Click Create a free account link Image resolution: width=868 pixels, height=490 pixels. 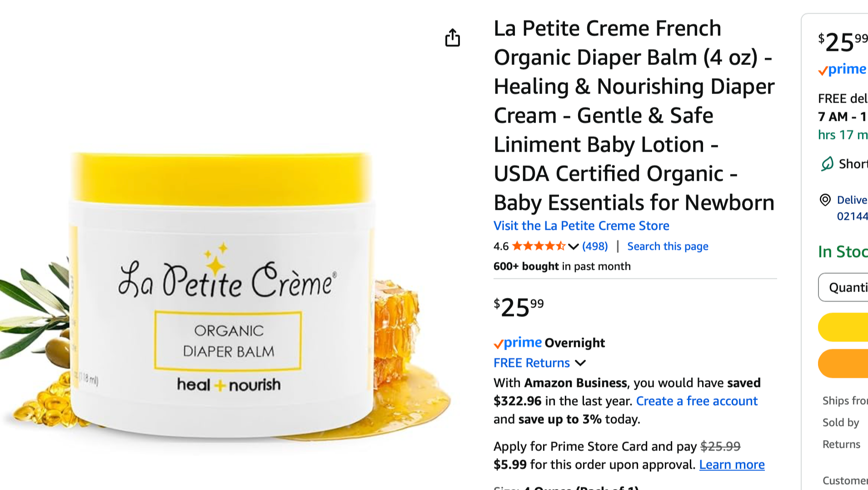pos(697,401)
